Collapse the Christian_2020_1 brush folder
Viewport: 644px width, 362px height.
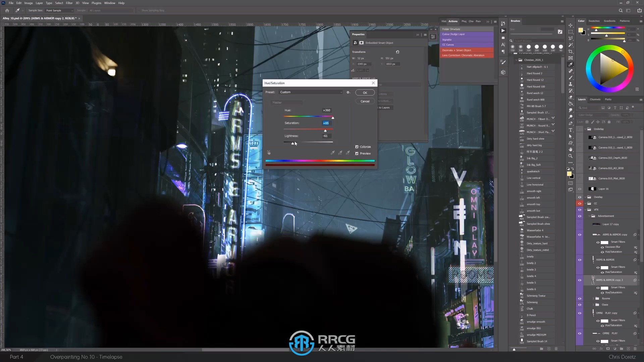[x=516, y=60]
